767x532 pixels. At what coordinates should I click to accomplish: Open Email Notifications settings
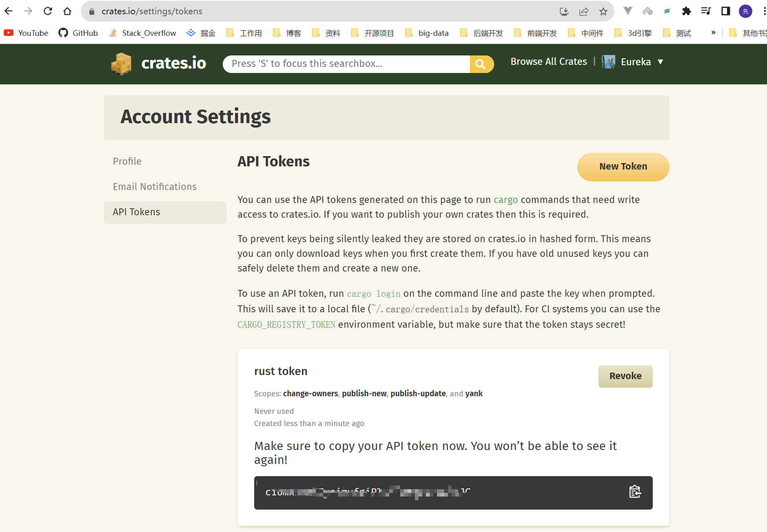coord(155,187)
